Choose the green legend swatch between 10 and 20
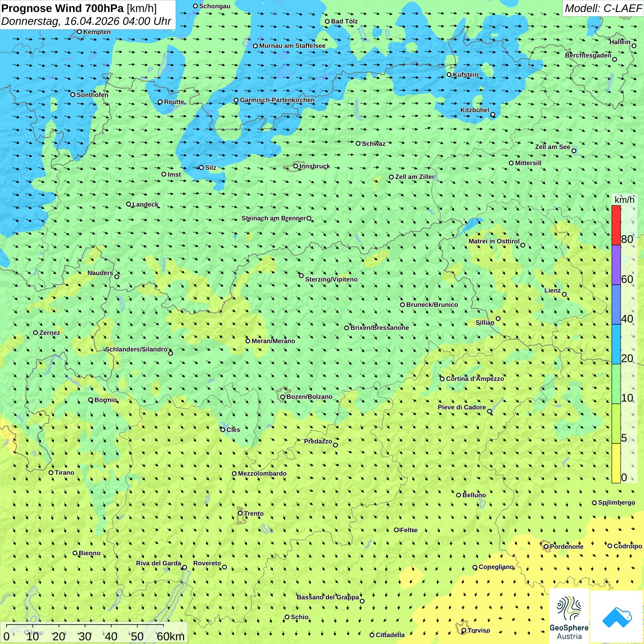This screenshot has height=644, width=644. click(616, 384)
